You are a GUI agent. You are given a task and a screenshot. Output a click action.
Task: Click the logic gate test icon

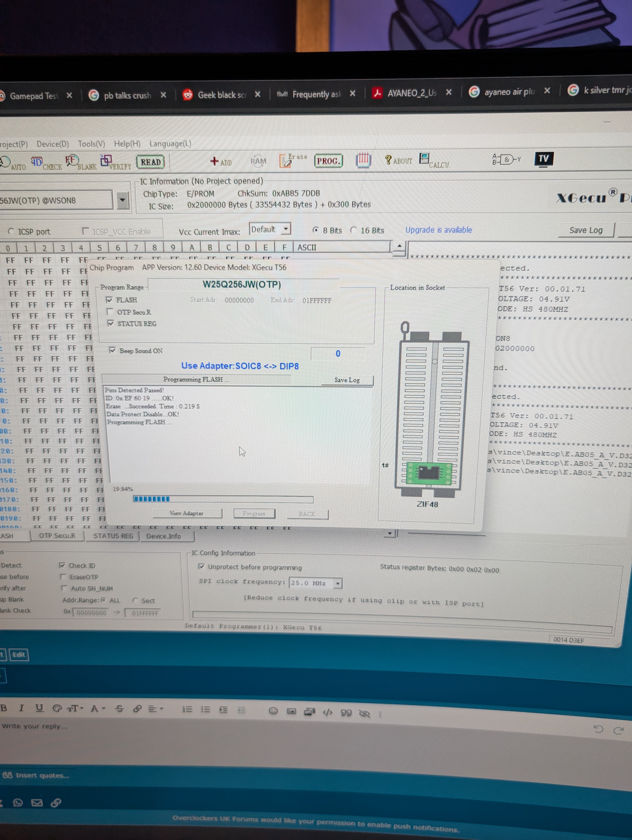(507, 160)
